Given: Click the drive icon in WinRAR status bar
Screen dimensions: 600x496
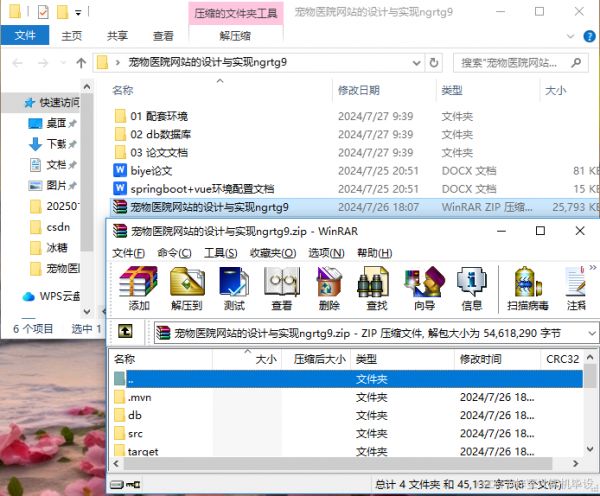Looking at the screenshot, I should [x=117, y=485].
